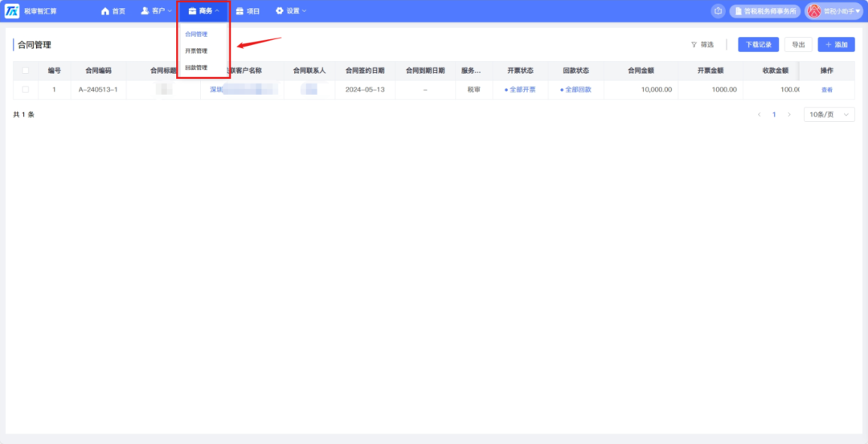This screenshot has height=444, width=868.
Task: Collapse the 商务 menu
Action: tap(203, 11)
